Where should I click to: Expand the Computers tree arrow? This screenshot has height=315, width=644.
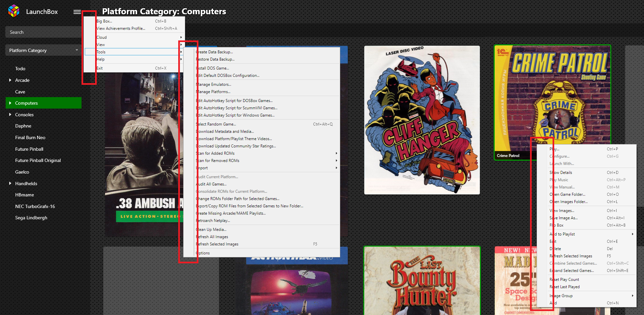[x=10, y=103]
